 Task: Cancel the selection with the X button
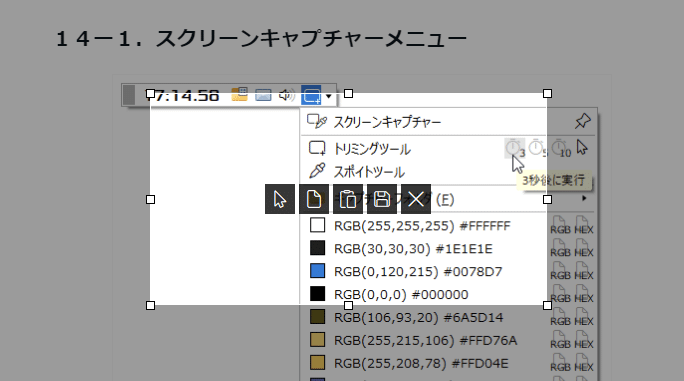[416, 199]
